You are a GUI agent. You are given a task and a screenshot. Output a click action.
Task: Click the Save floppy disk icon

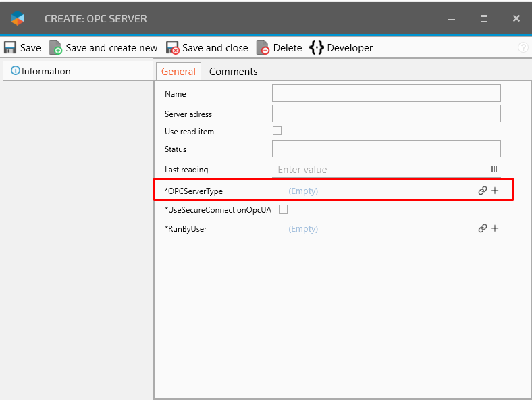[x=10, y=48]
